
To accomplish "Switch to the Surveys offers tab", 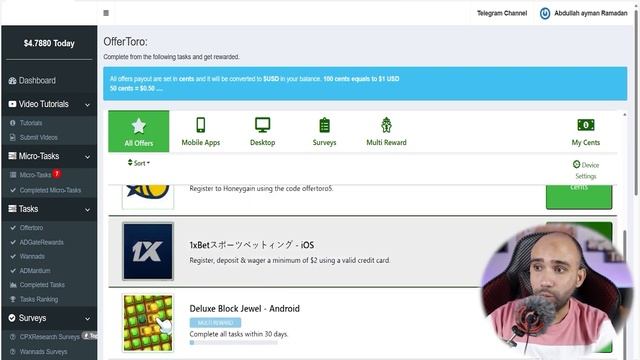I will point(324,131).
